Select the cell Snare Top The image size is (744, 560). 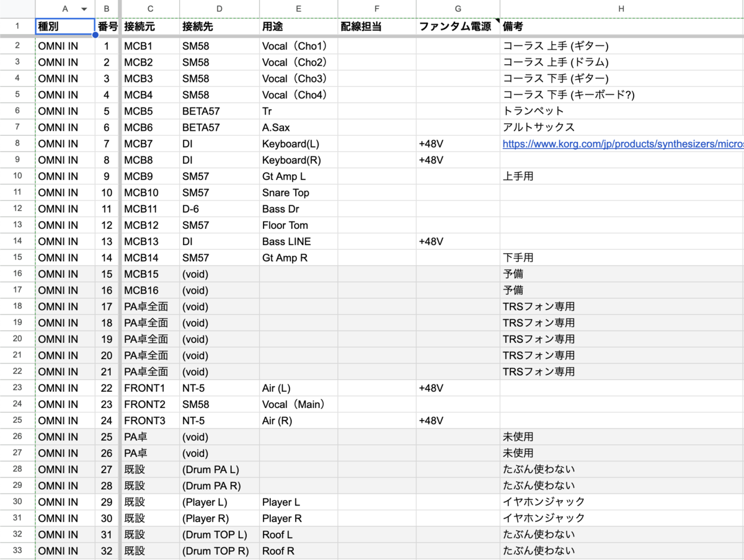[299, 193]
